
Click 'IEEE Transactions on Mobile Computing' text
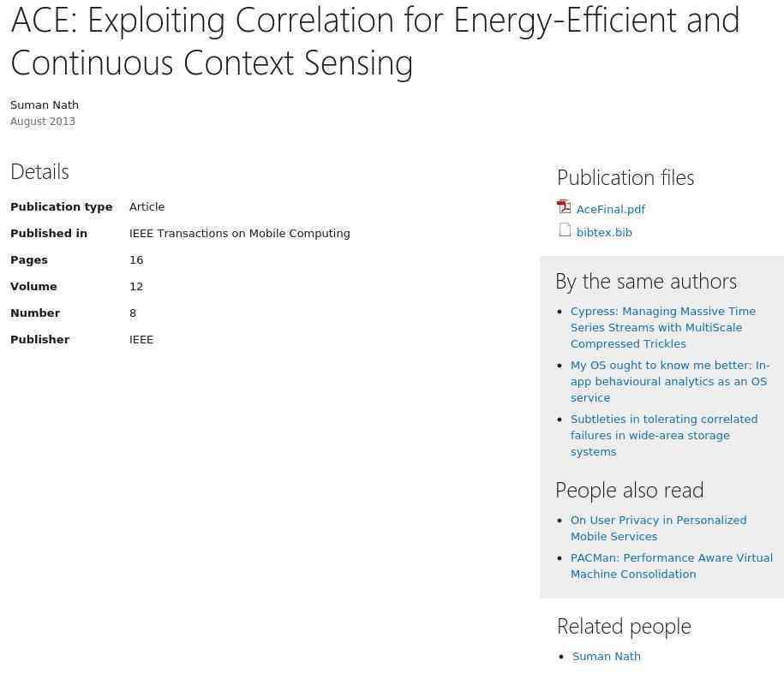pyautogui.click(x=239, y=234)
